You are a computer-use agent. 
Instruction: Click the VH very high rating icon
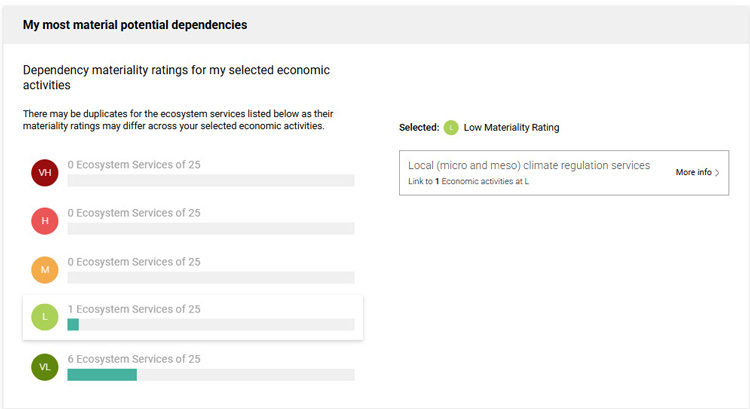click(44, 173)
